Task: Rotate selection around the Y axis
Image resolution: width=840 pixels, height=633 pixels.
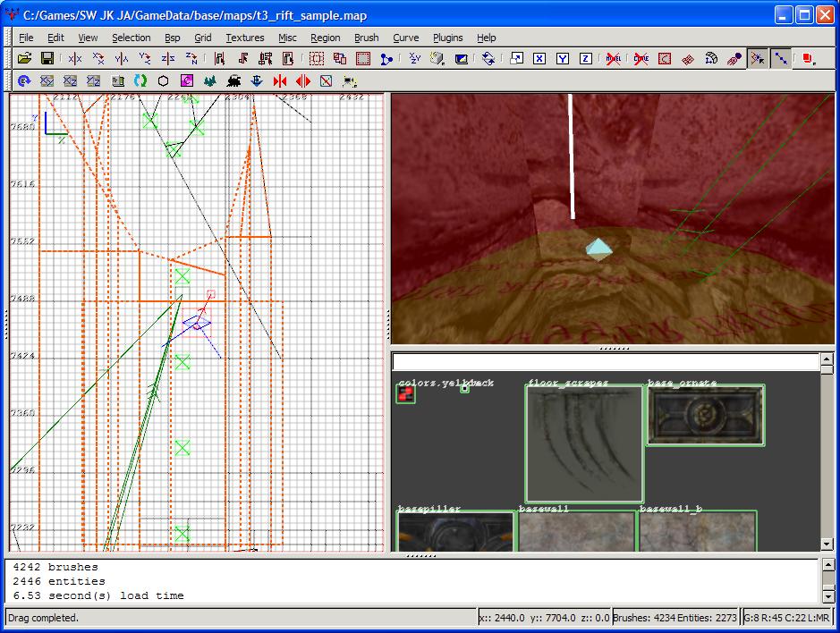Action: 145,58
